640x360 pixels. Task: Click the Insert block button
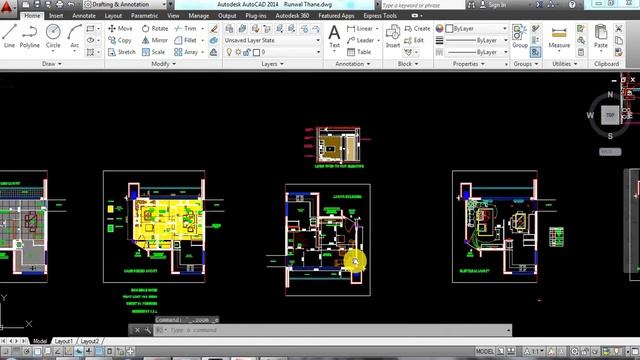pos(393,36)
